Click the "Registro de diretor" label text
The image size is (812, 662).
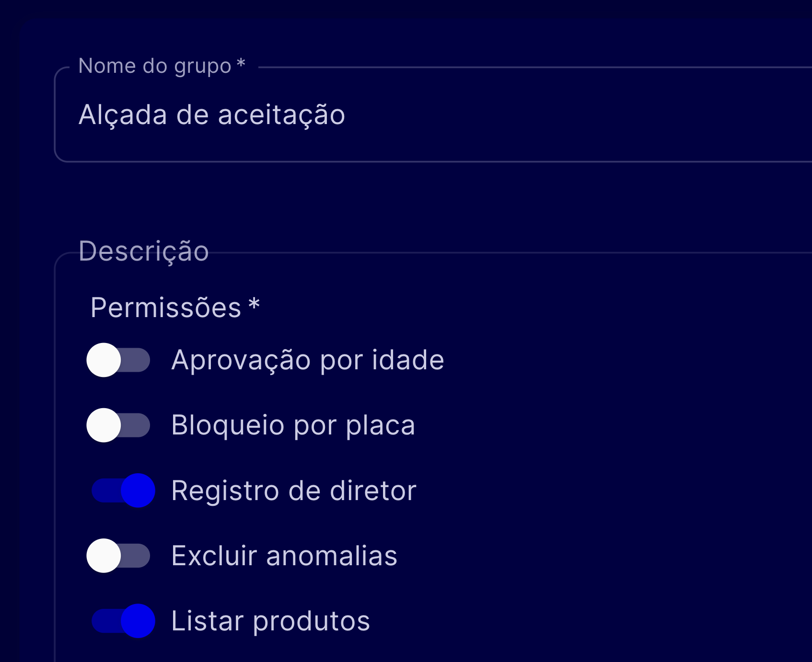tap(294, 490)
